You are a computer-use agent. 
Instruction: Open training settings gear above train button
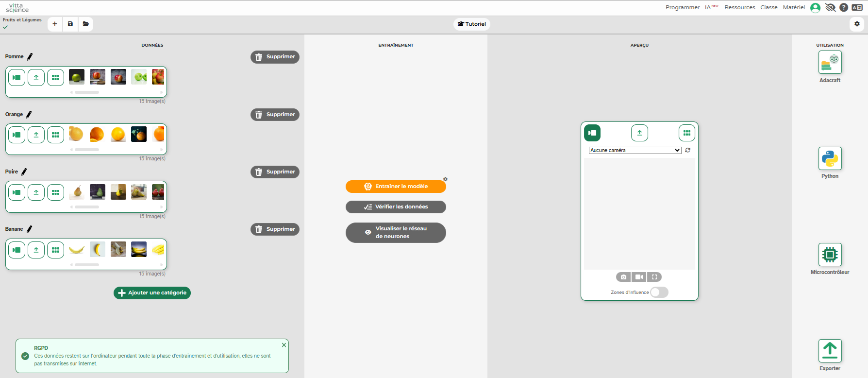[445, 179]
